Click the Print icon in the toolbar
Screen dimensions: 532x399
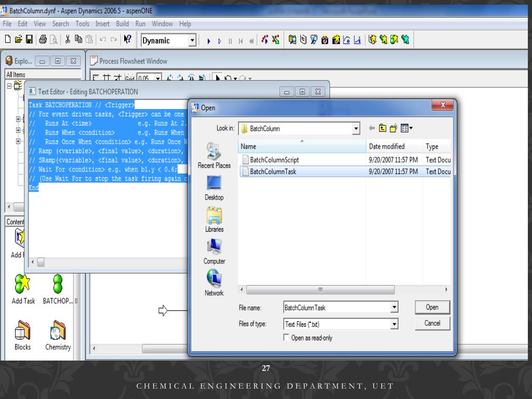tap(43, 39)
